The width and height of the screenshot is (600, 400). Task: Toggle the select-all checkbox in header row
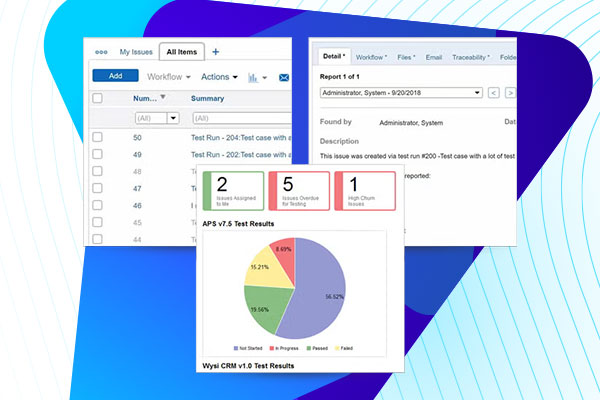[x=97, y=98]
